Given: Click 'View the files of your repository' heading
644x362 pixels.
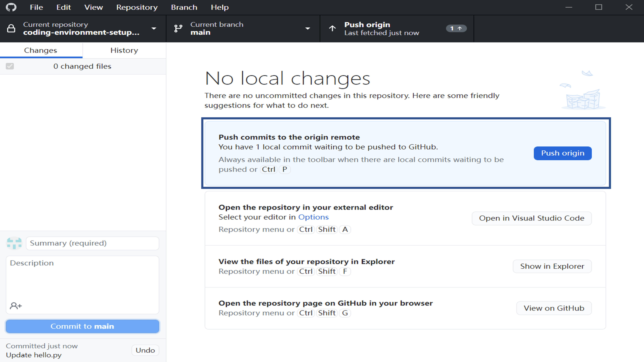Looking at the screenshot, I should click(307, 262).
